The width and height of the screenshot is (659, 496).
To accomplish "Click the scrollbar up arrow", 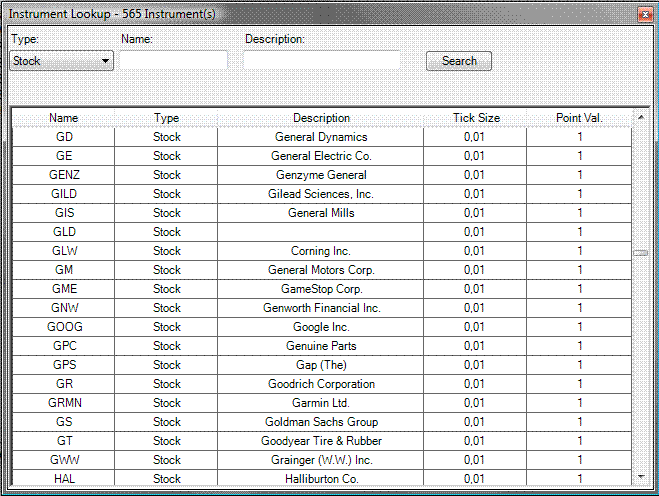I will [641, 117].
